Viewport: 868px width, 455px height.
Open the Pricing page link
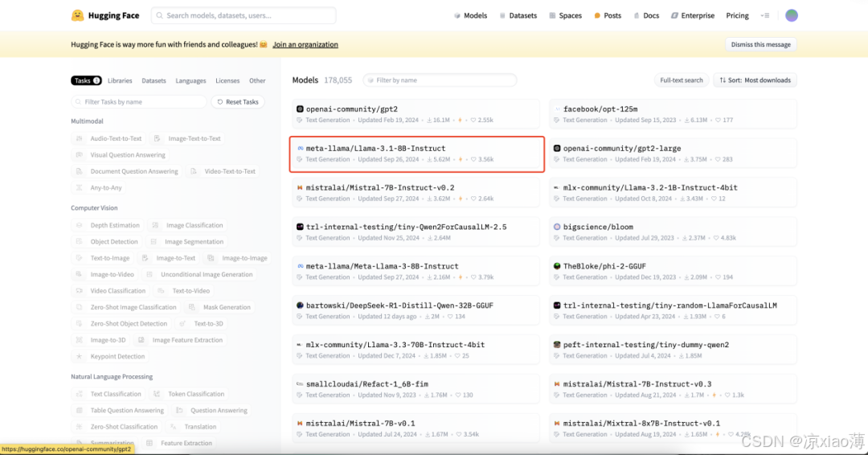(x=737, y=15)
